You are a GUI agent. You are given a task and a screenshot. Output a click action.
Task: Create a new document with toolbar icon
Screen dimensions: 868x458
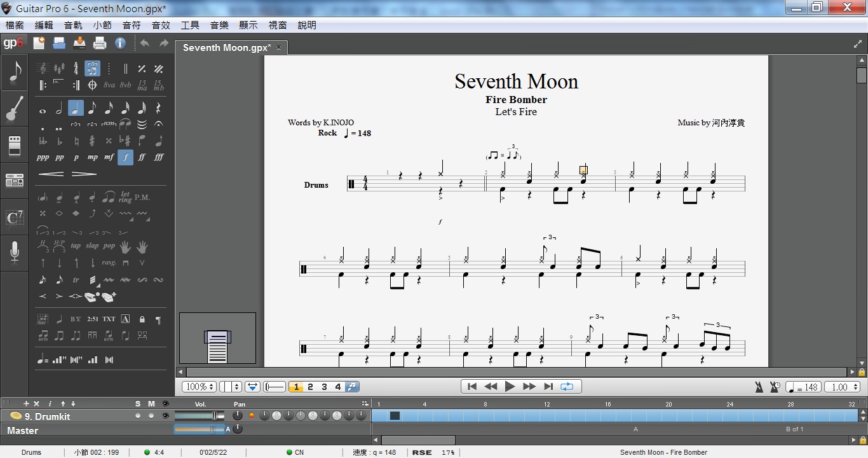(x=39, y=43)
